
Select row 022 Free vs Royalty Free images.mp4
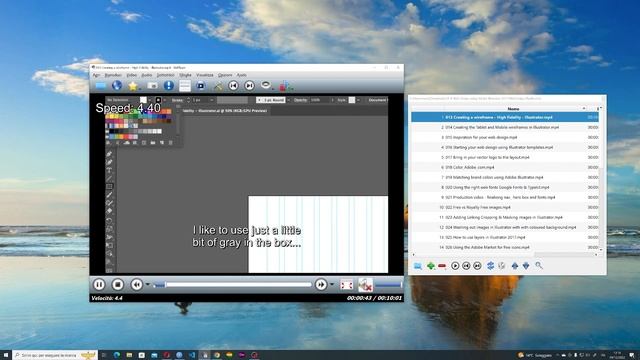[505, 207]
